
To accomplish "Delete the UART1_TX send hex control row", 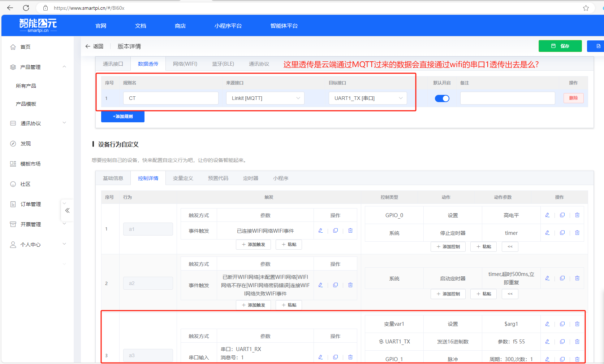I will [577, 342].
